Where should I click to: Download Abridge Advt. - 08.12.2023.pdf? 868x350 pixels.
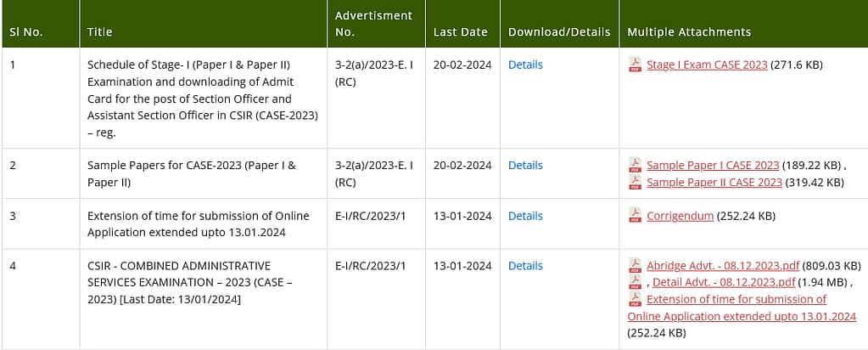click(x=723, y=266)
